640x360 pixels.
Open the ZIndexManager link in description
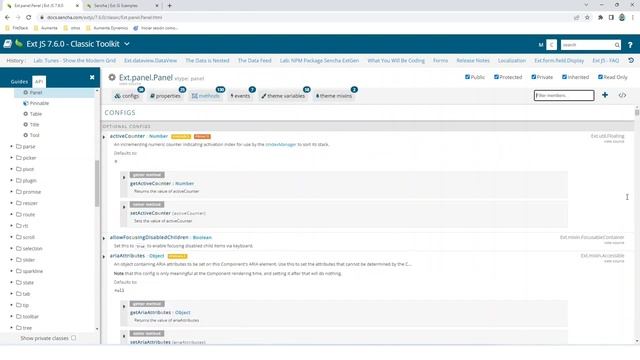click(281, 144)
